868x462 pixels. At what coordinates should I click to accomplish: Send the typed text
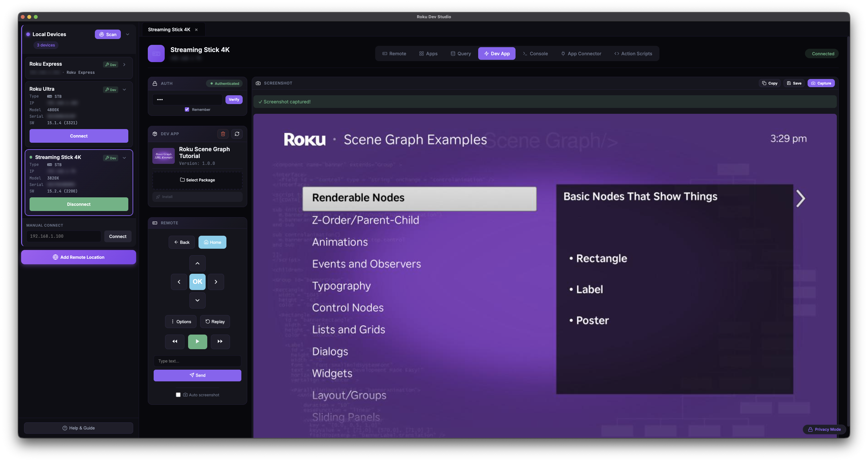tap(198, 375)
